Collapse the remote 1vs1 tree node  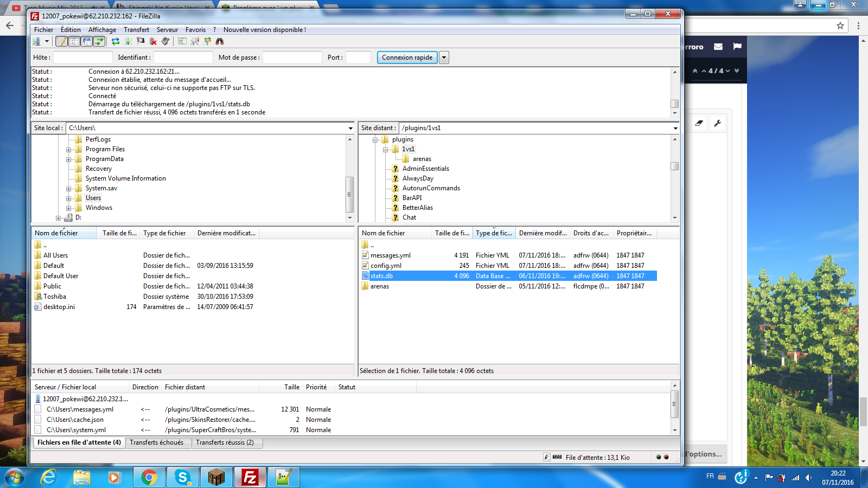click(x=385, y=150)
